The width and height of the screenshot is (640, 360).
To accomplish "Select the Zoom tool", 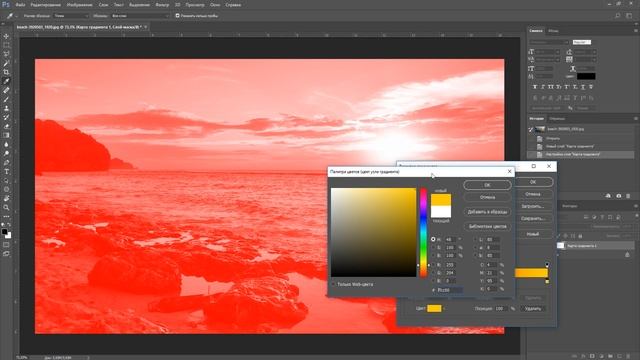I will point(6,207).
